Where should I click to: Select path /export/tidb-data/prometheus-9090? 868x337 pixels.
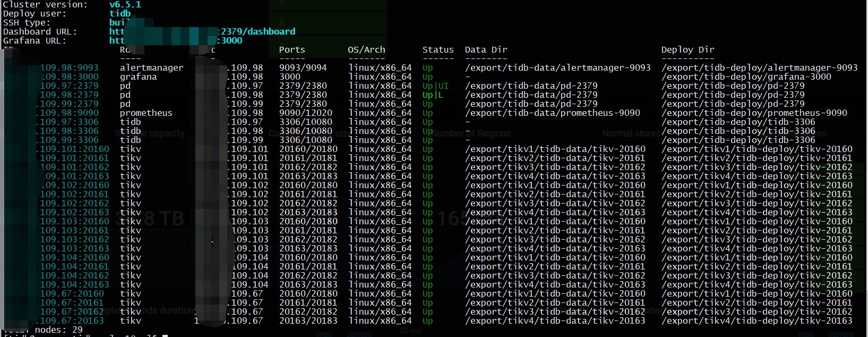point(552,113)
